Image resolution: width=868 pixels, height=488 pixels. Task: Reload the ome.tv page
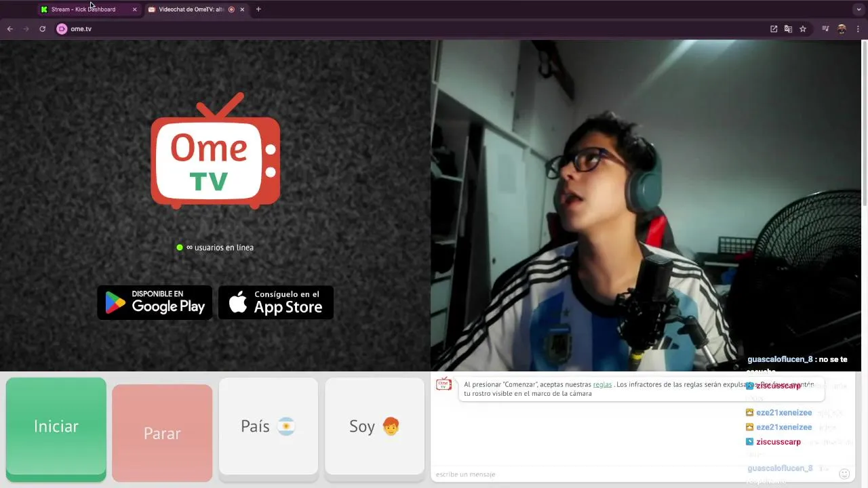(x=42, y=29)
